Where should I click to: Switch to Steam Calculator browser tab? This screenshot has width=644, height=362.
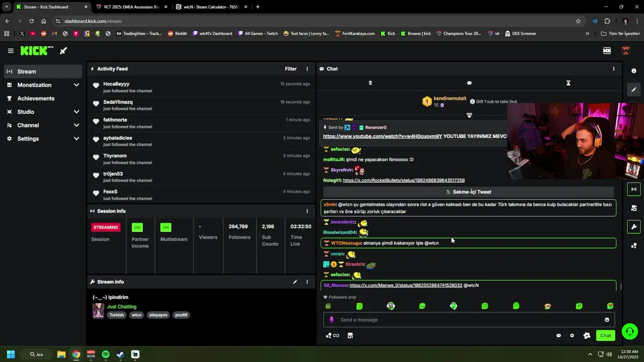pyautogui.click(x=210, y=7)
